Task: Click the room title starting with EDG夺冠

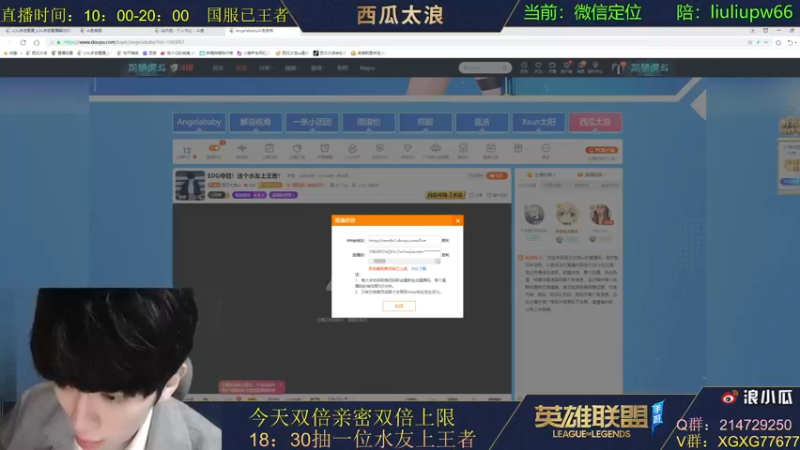Action: tap(243, 176)
